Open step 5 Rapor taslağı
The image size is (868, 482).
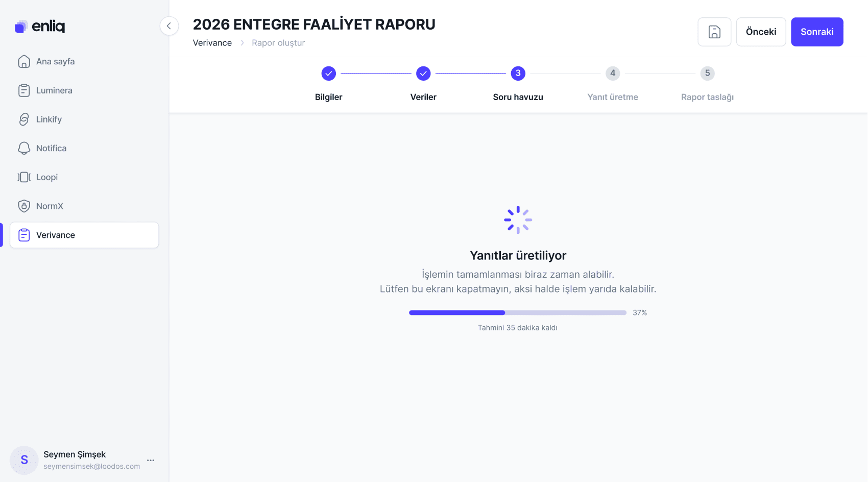(x=707, y=74)
